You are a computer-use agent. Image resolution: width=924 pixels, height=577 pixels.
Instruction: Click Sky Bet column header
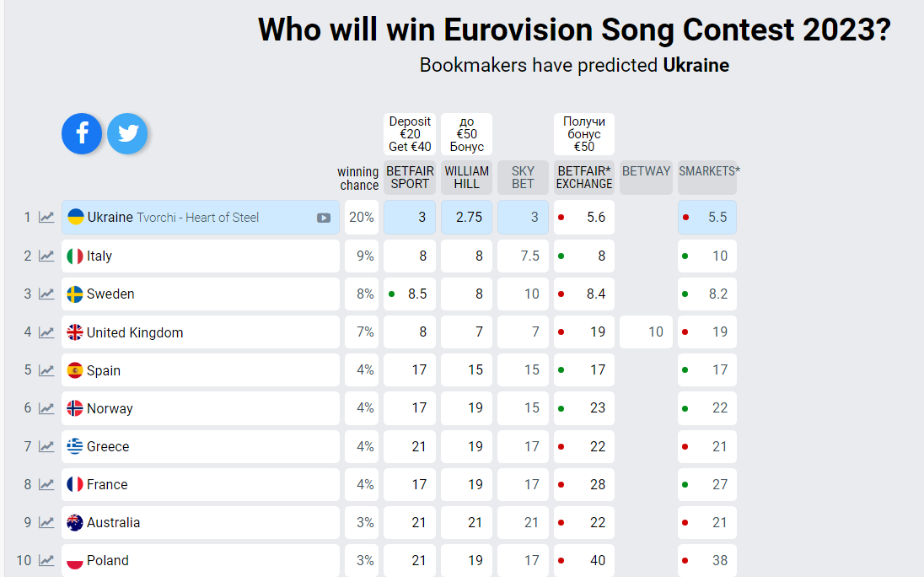pos(523,177)
